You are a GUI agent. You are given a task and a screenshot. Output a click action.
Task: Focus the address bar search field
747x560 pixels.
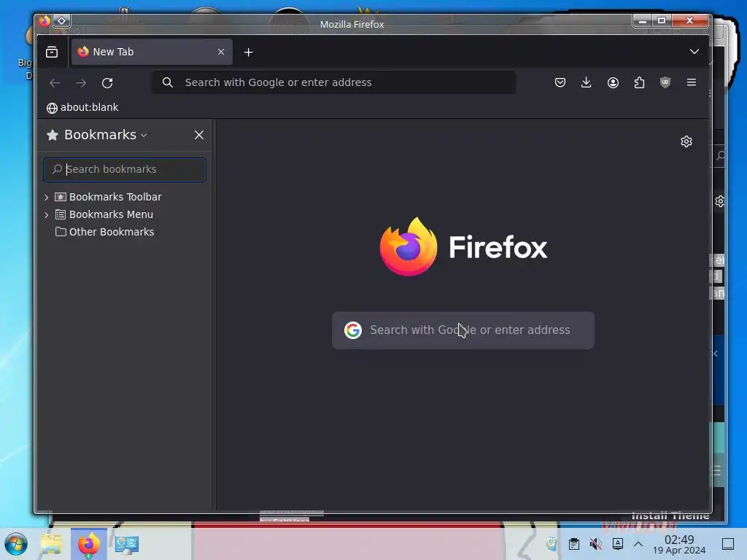(334, 82)
